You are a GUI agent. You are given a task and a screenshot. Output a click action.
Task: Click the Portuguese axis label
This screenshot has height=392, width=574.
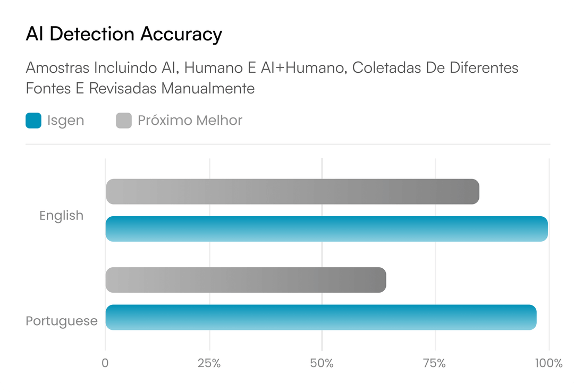coord(62,321)
